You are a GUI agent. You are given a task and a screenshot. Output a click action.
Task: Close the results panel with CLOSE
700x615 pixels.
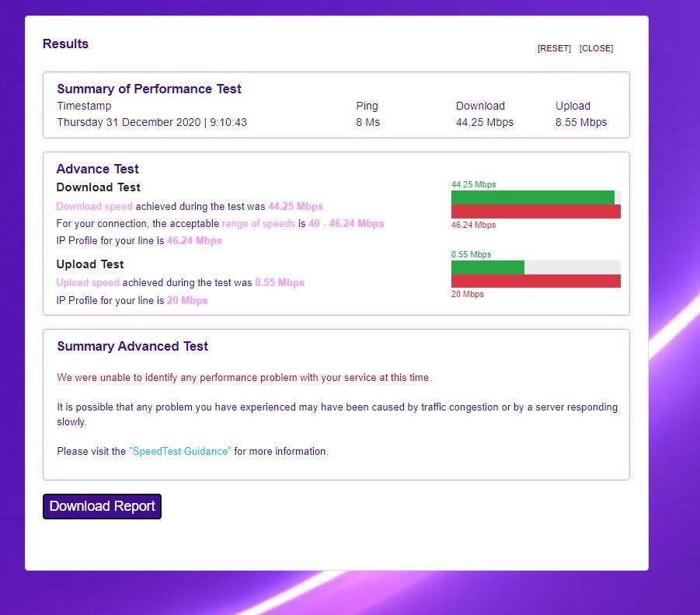point(596,48)
